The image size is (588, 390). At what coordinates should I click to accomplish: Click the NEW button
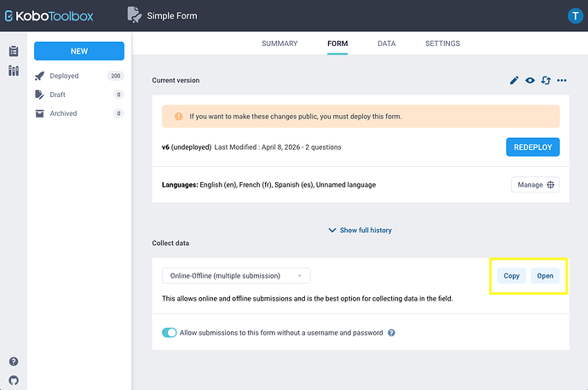click(79, 51)
